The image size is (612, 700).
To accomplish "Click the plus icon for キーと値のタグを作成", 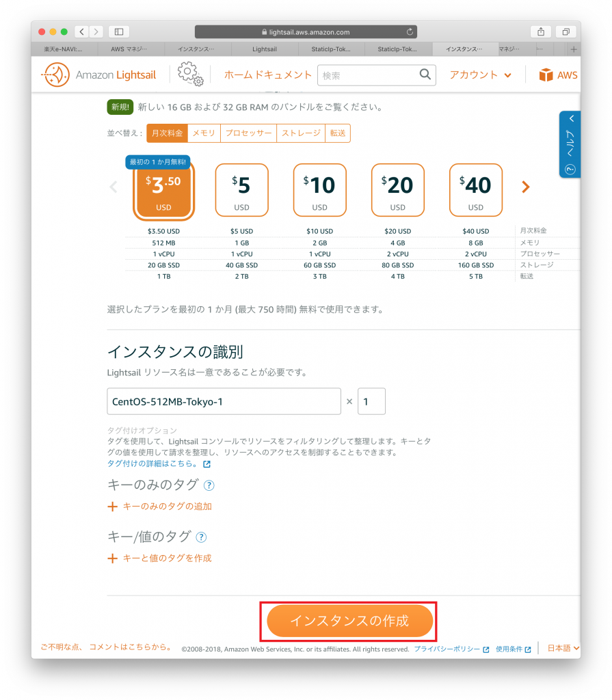I will click(113, 558).
